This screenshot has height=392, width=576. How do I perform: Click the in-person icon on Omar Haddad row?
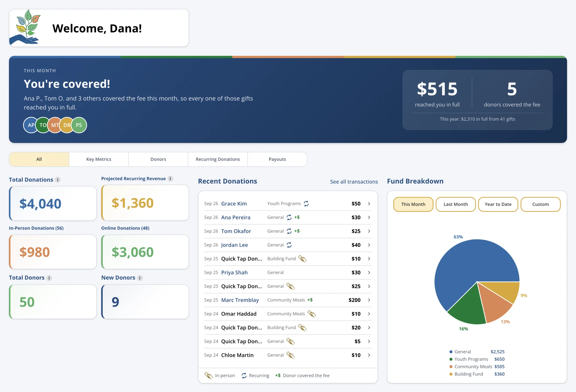[x=312, y=314]
